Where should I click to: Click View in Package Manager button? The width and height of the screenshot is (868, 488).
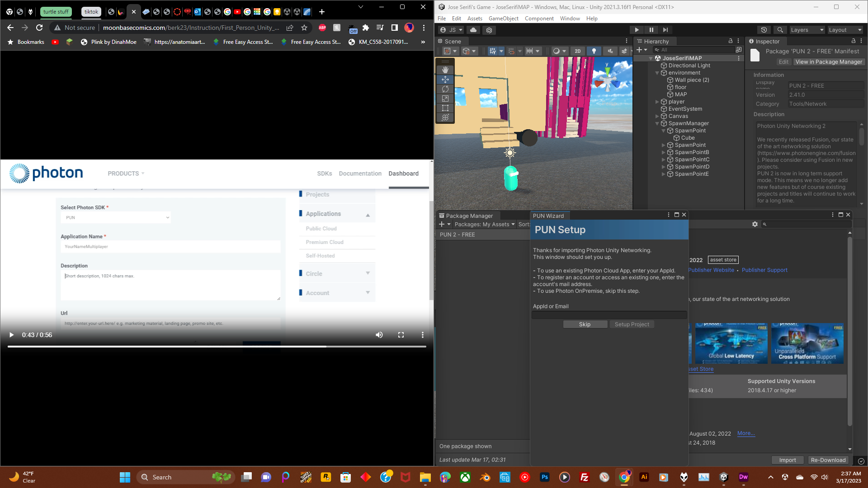pos(828,62)
